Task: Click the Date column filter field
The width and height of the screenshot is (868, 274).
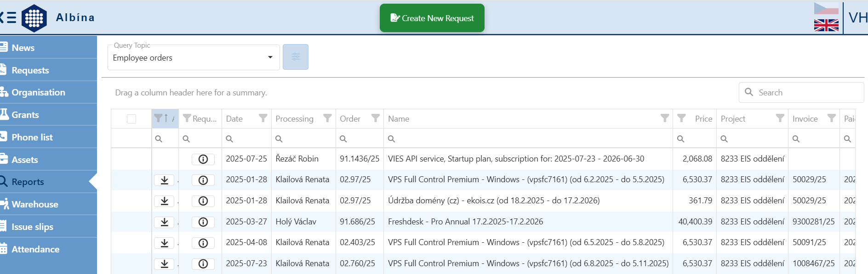Action: point(246,139)
